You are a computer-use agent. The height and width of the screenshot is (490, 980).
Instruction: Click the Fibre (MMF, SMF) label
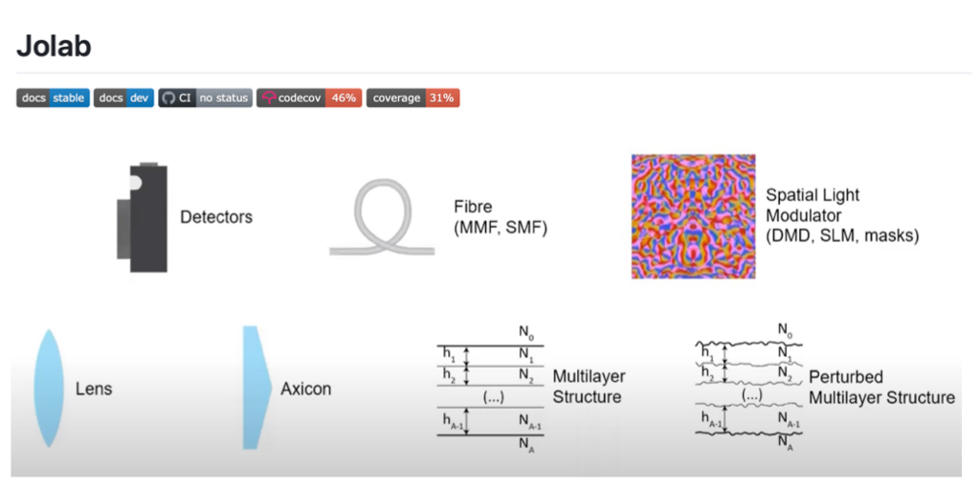point(500,217)
